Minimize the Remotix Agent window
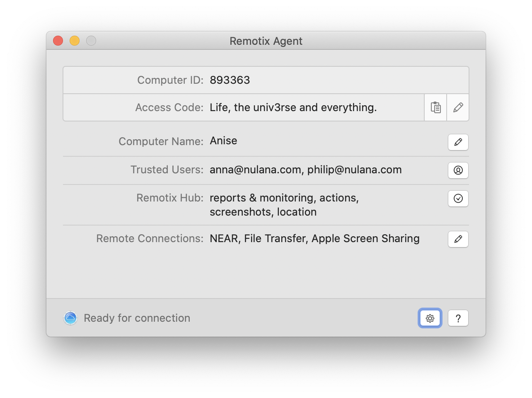Image resolution: width=532 pixels, height=398 pixels. (x=75, y=41)
